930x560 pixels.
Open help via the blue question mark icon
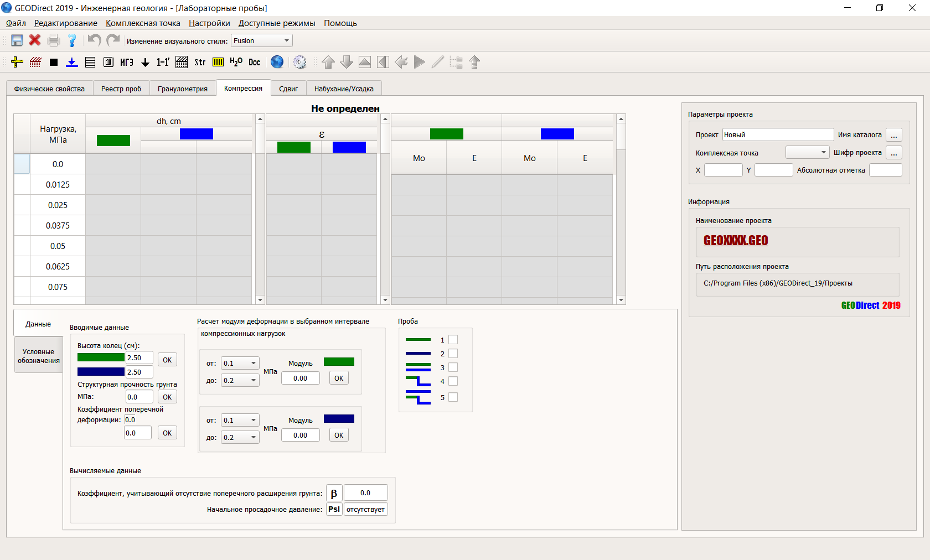click(72, 40)
